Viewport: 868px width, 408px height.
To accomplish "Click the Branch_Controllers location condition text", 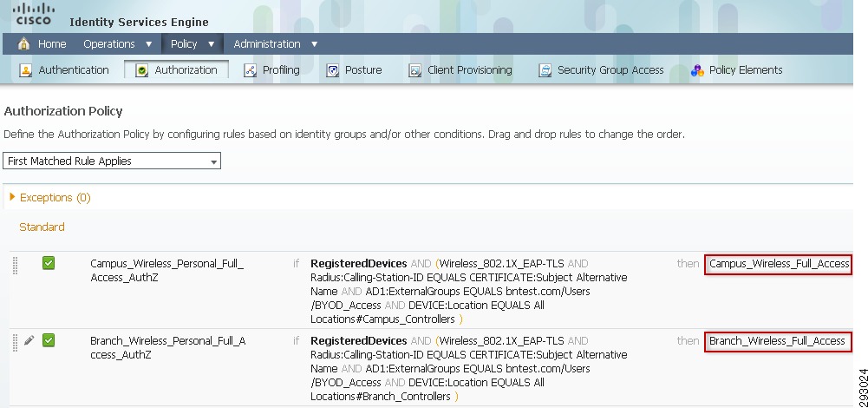I will pyautogui.click(x=381, y=397).
